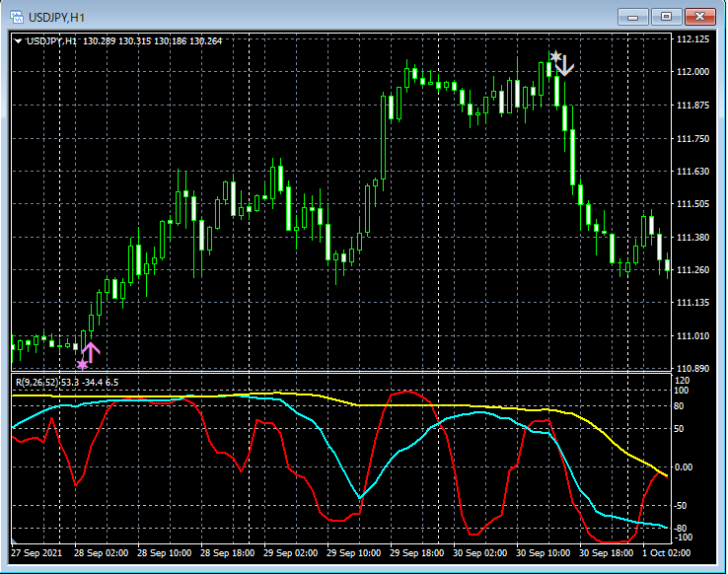This screenshot has height=574, width=728.
Task: Click the USDJPY,H1 title bar text
Action: coord(55,17)
